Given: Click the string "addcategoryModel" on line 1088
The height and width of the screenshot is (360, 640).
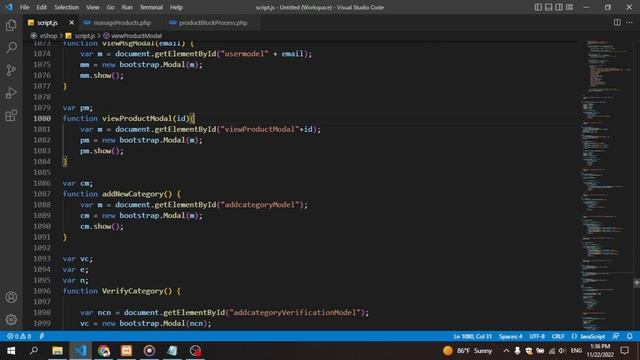Looking at the screenshot, I should click(x=260, y=205).
